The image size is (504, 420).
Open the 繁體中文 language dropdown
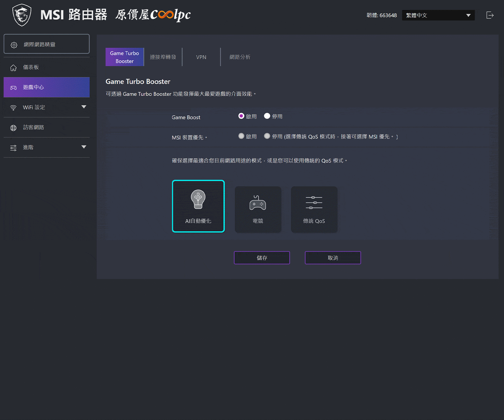[438, 15]
